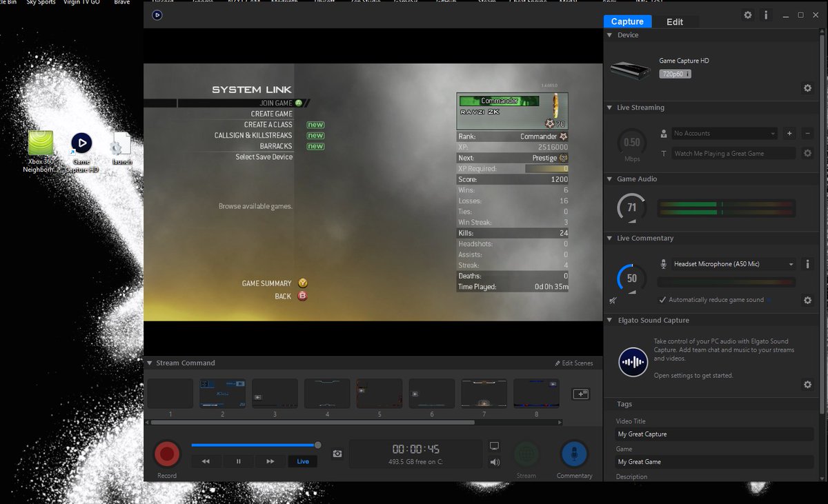Viewport: 828px width, 504px height.
Task: Open the Headset Microphone dropdown
Action: click(x=733, y=264)
